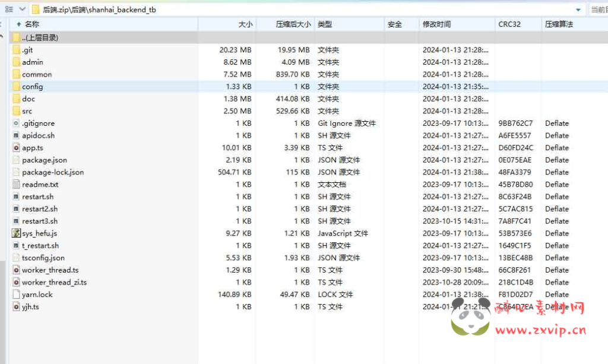
Task: Open the address bar dropdown arrow
Action: coord(577,9)
